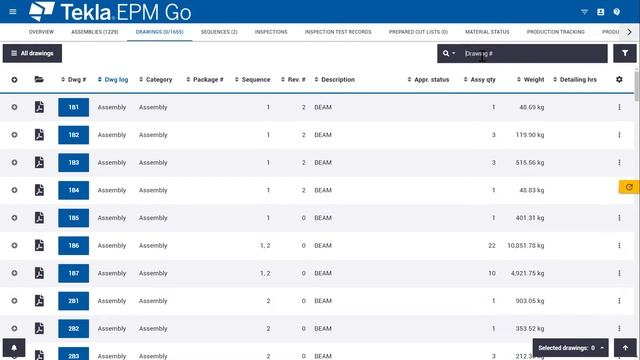Open row actions menu for 1B6

619,245
